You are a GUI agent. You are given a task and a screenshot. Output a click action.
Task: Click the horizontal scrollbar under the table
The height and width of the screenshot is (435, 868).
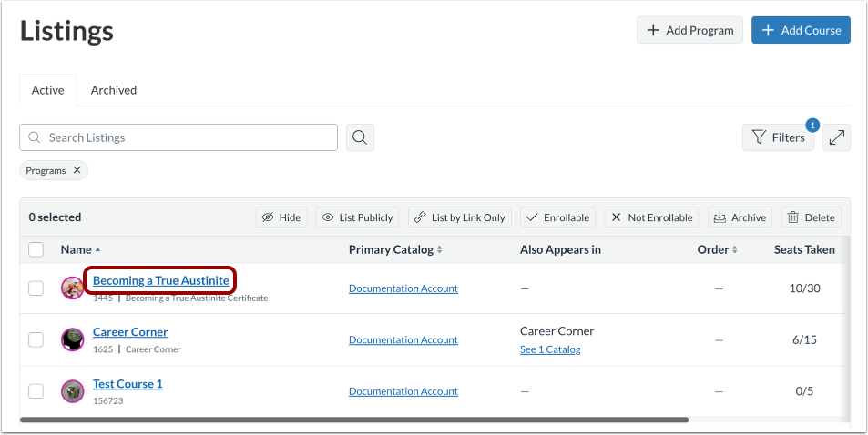pyautogui.click(x=354, y=420)
